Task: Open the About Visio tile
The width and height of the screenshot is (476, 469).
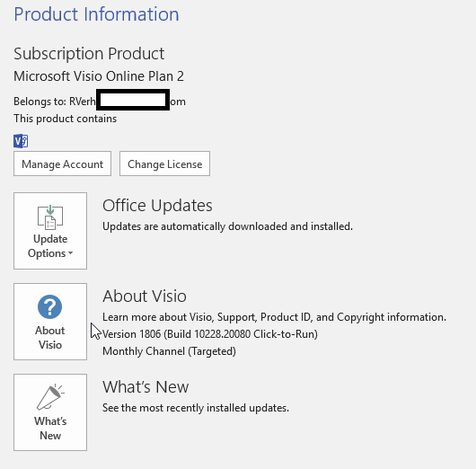Action: 50,322
